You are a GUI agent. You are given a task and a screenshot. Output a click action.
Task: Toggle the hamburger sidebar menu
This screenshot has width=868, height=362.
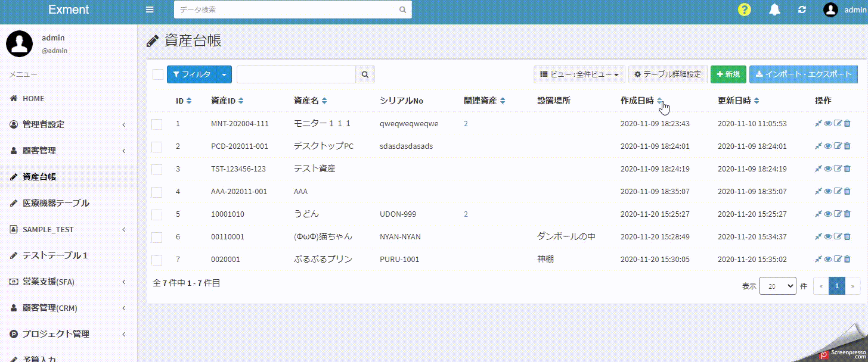[150, 10]
